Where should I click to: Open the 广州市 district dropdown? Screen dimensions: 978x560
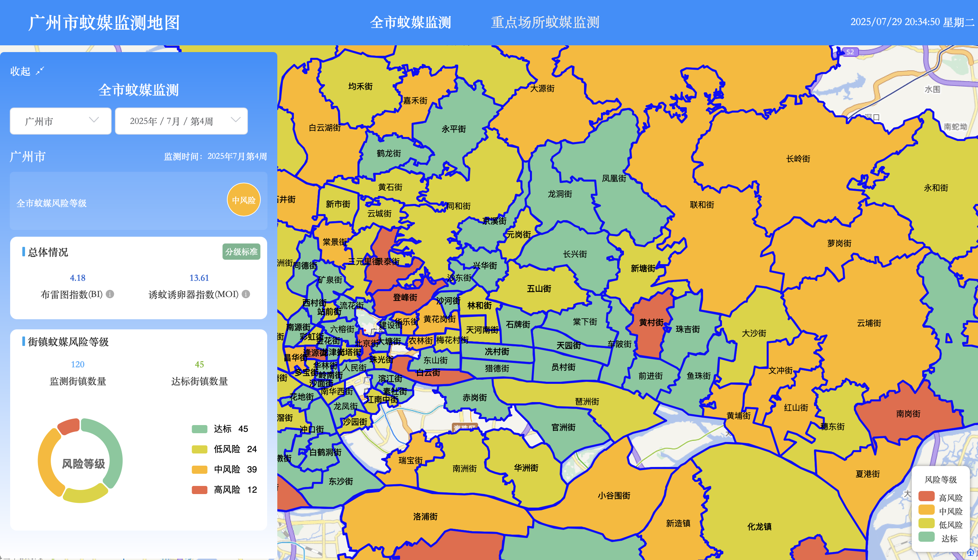pyautogui.click(x=61, y=121)
